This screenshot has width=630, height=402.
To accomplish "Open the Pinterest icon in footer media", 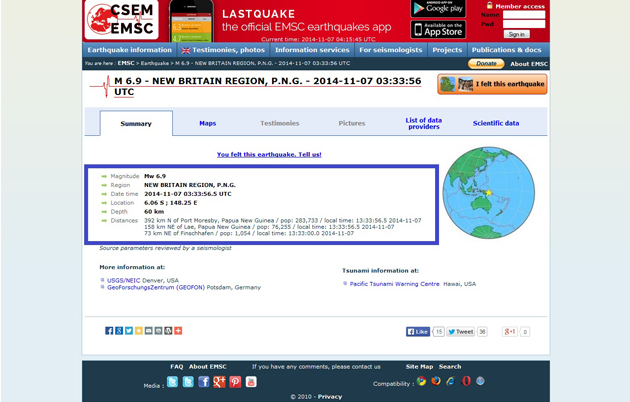I will point(235,382).
